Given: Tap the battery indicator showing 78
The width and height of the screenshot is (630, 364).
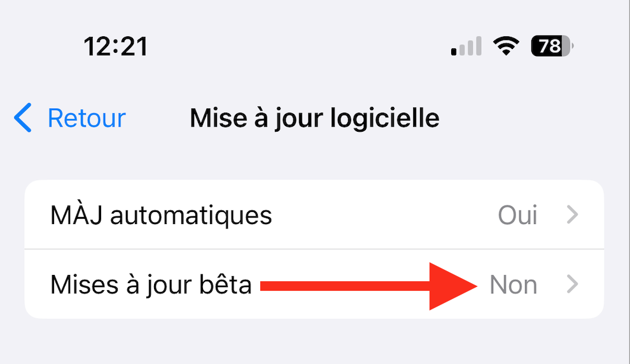Looking at the screenshot, I should click(552, 46).
